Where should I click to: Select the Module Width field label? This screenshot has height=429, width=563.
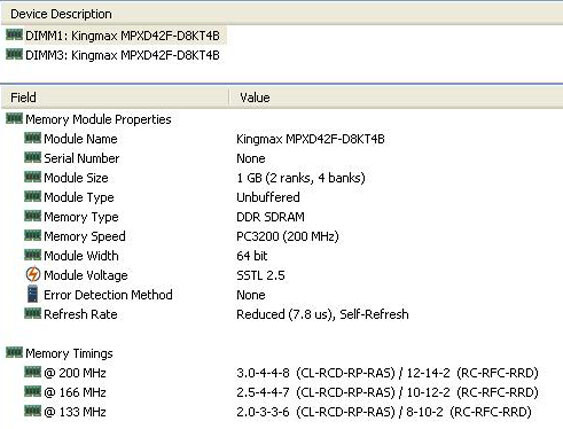tap(81, 256)
